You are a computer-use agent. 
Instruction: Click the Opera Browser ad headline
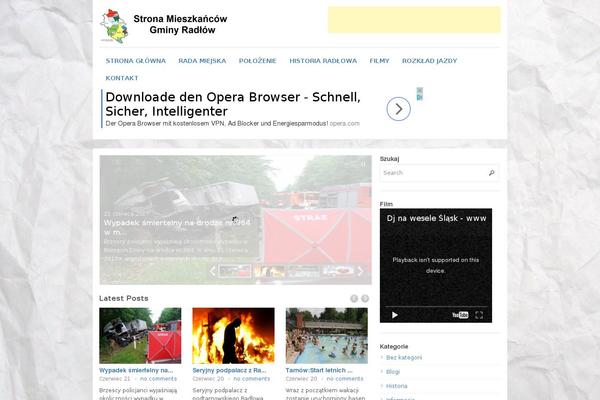click(233, 104)
